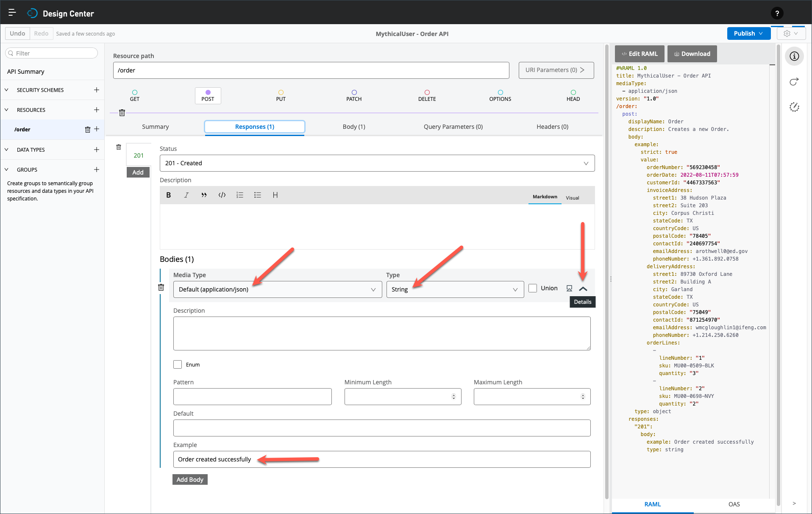
Task: Click the body annotation icon next to Union
Action: [x=569, y=288]
